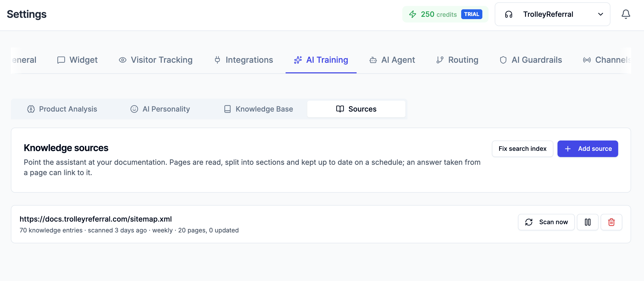Open the General settings tab
The height and width of the screenshot is (281, 644).
click(x=24, y=60)
